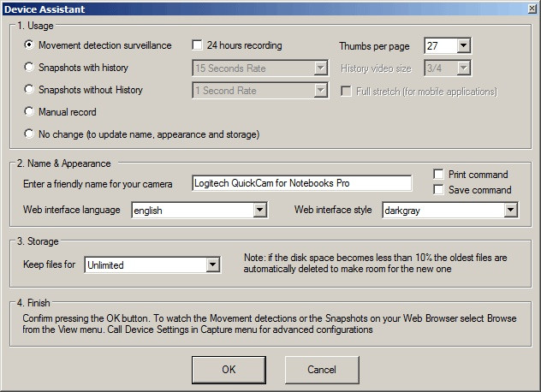
Task: Close the Device Assistant dialog
Action: coord(532,9)
